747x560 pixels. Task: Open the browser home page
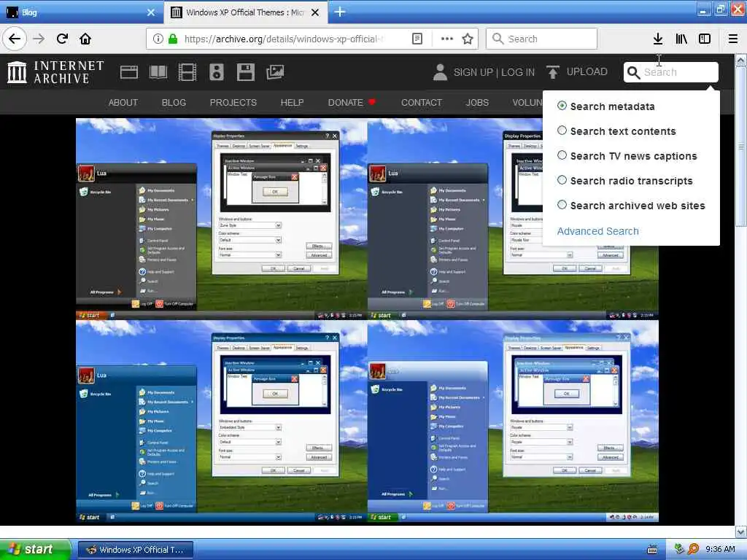tap(85, 39)
